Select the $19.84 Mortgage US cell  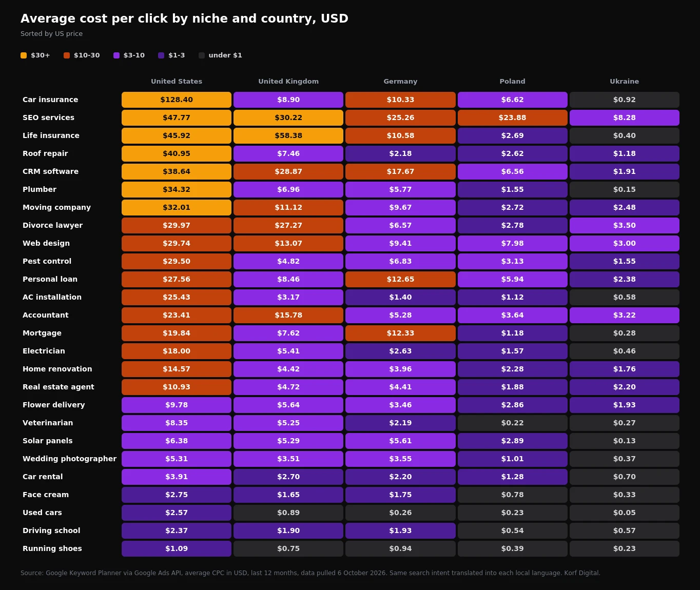pyautogui.click(x=177, y=333)
